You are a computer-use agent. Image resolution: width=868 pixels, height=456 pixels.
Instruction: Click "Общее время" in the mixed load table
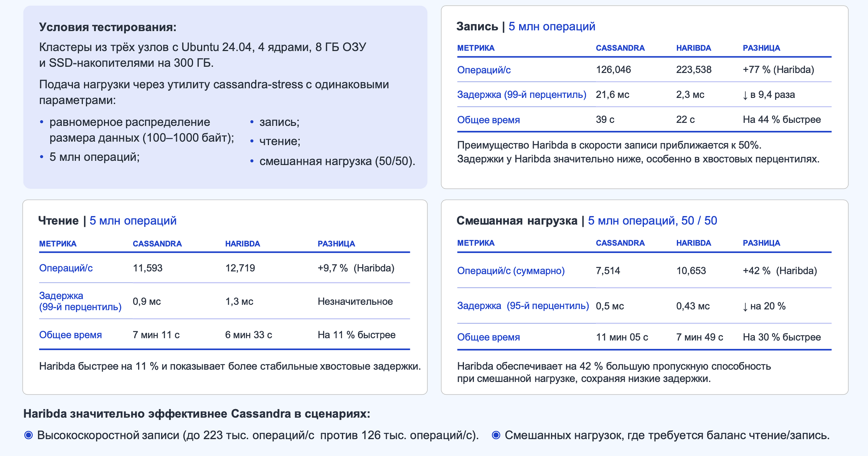click(x=488, y=337)
